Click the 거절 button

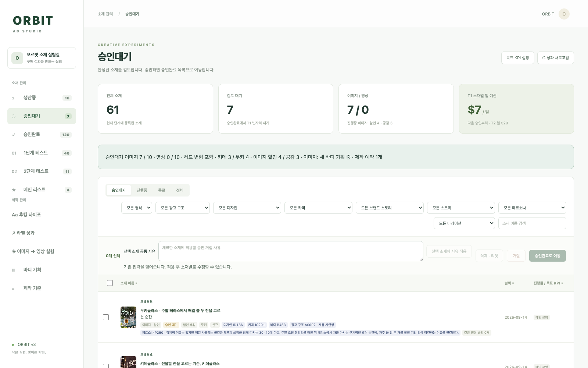coord(516,256)
